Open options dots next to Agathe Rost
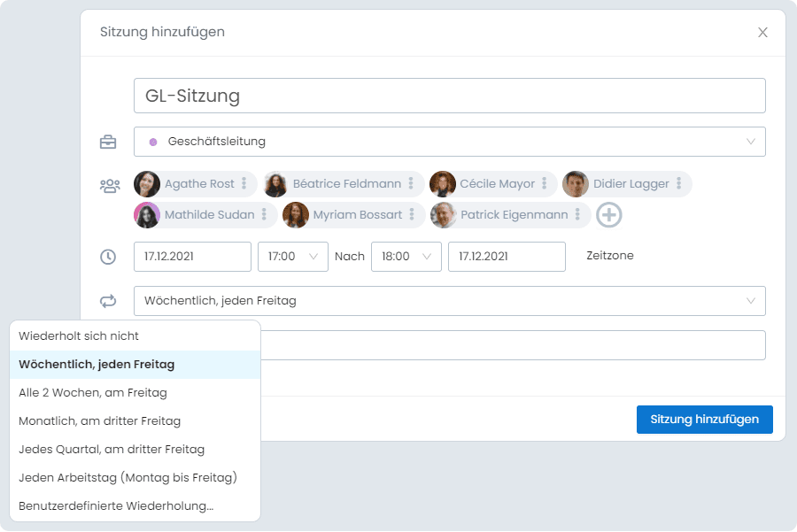 click(244, 183)
